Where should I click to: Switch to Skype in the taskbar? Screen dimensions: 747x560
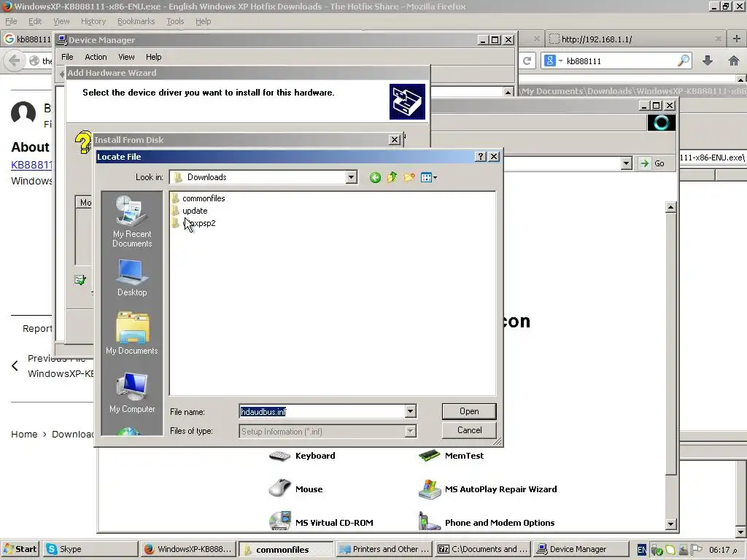(x=90, y=549)
